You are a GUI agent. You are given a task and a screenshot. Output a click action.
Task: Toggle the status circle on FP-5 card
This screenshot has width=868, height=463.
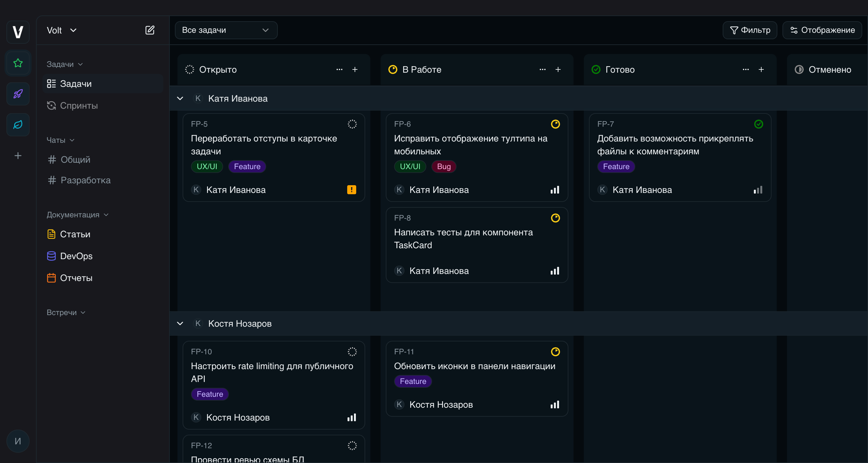point(352,124)
